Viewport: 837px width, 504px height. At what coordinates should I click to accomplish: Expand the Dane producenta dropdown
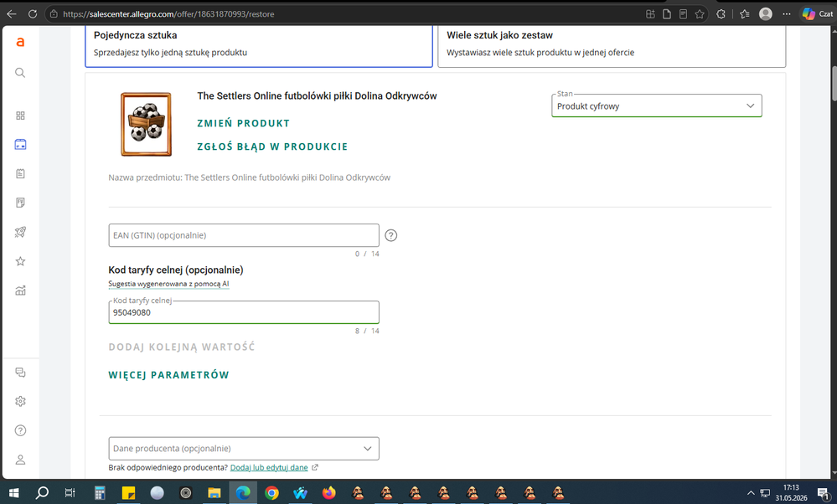coord(244,449)
